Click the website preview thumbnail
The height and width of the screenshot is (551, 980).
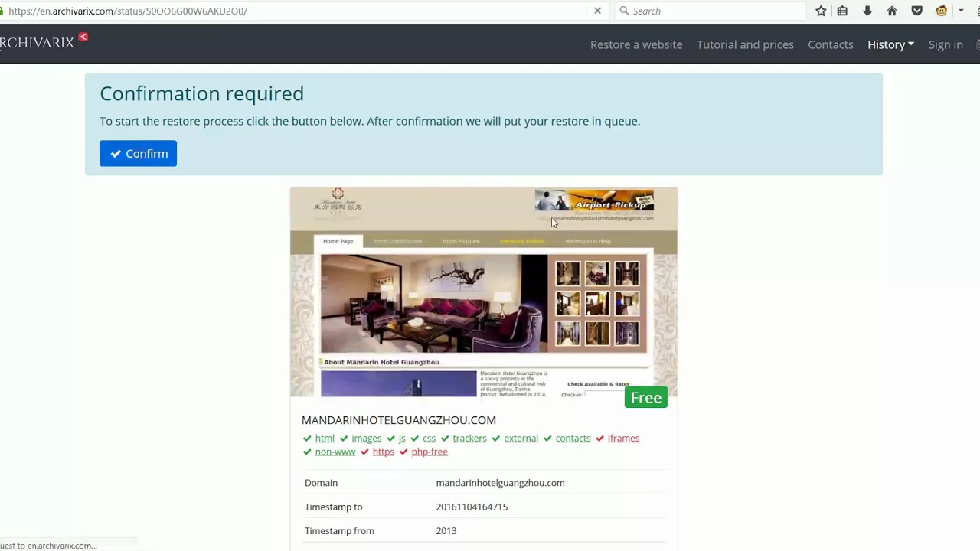[x=483, y=292]
